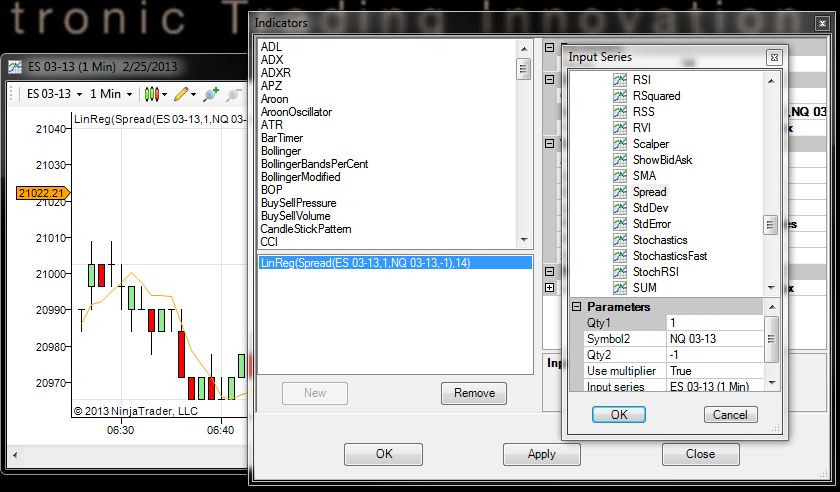Click the zoom in magnifier icon

211,94
